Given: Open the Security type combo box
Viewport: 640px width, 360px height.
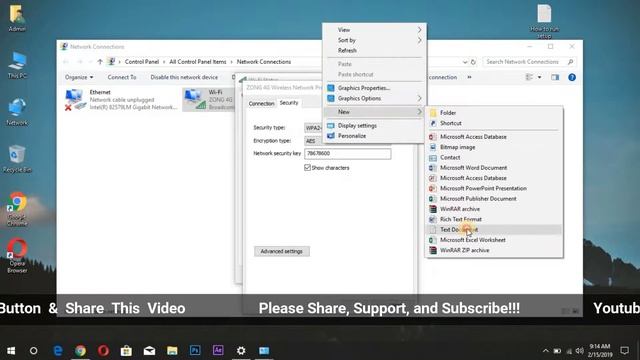Looking at the screenshot, I should (313, 128).
